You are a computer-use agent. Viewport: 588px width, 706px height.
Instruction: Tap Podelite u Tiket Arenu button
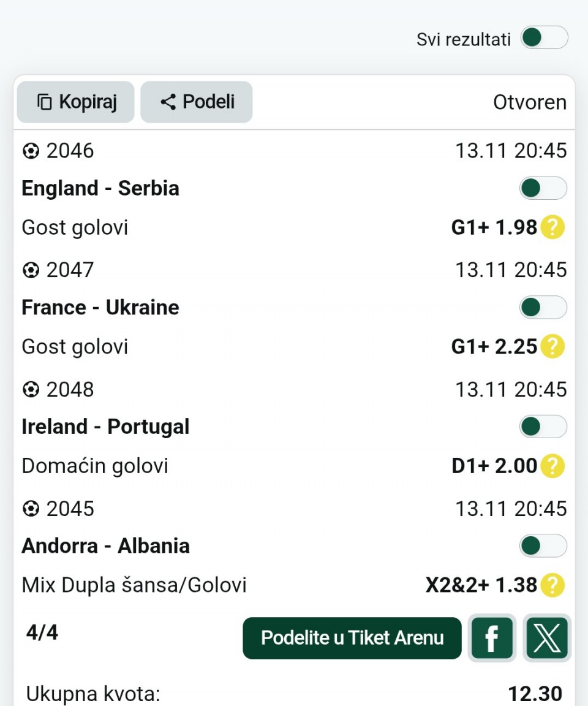point(352,638)
